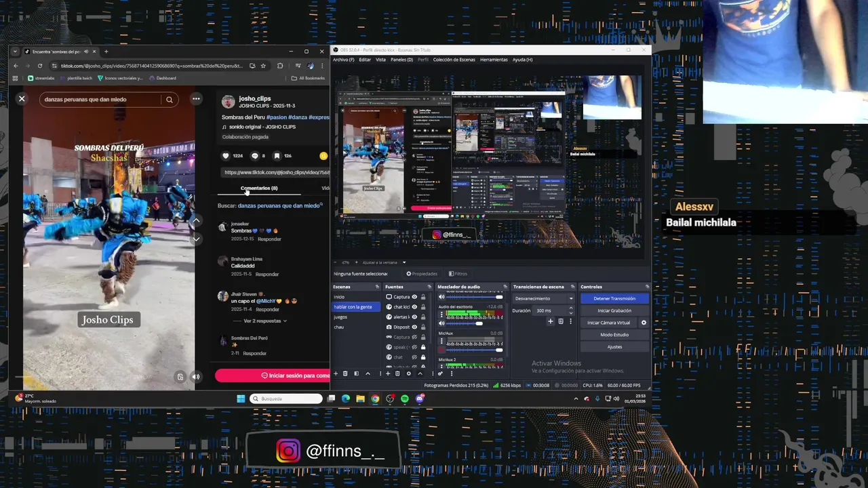Reload the page in Chrome
The width and height of the screenshot is (868, 488).
[40, 66]
